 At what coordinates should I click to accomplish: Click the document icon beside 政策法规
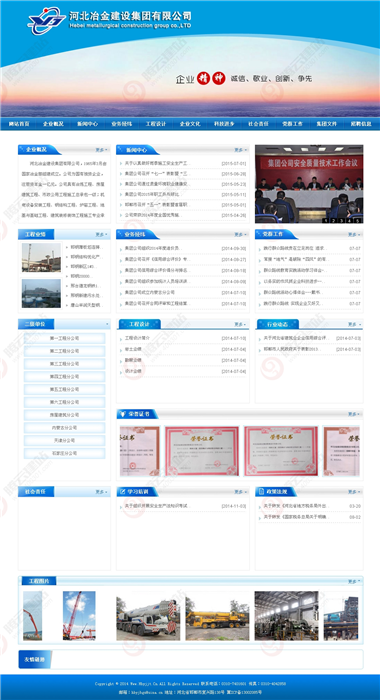point(262,492)
